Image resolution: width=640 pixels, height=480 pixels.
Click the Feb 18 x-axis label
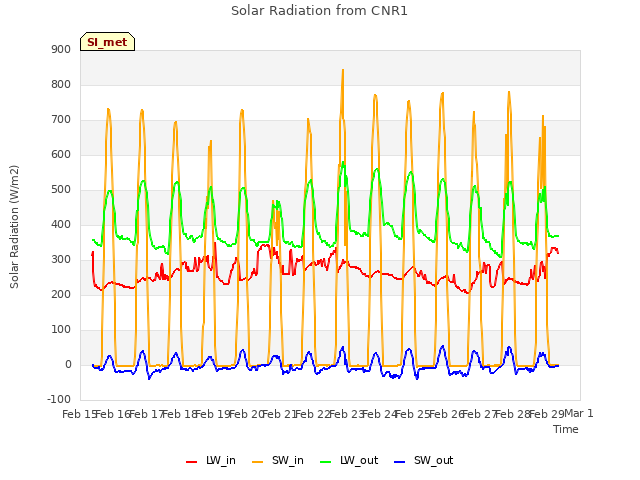(x=180, y=414)
